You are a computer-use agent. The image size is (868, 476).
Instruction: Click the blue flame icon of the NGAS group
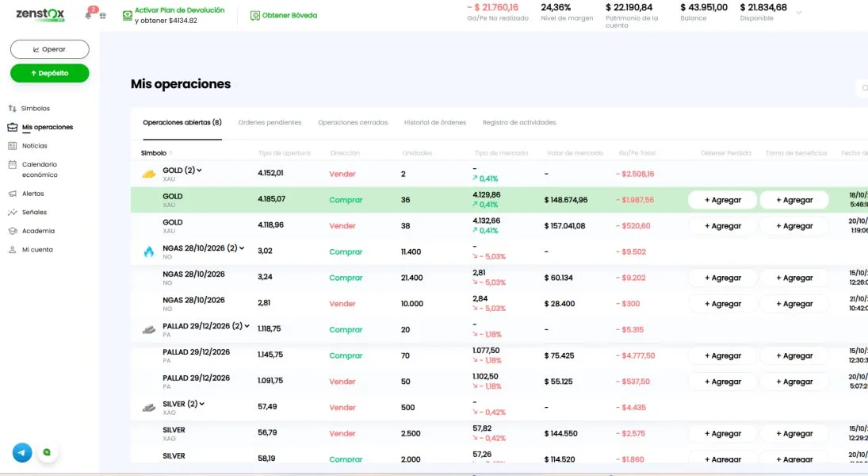click(x=149, y=251)
